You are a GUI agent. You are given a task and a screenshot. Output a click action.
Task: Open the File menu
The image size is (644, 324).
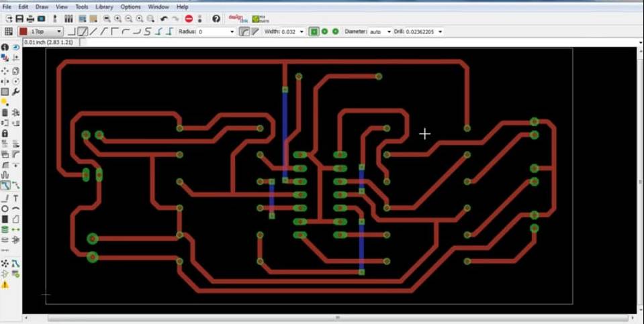[x=7, y=7]
